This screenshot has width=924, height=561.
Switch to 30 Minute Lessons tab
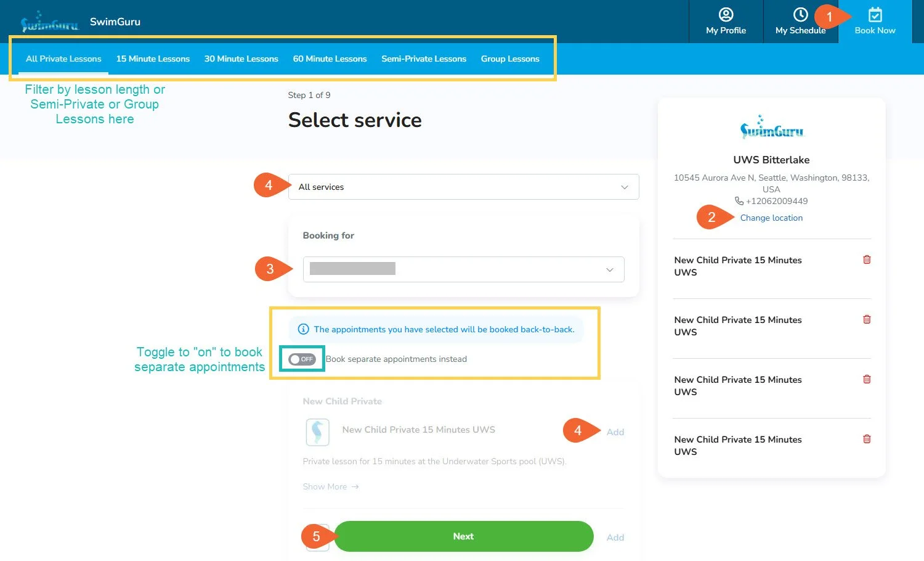(x=241, y=59)
